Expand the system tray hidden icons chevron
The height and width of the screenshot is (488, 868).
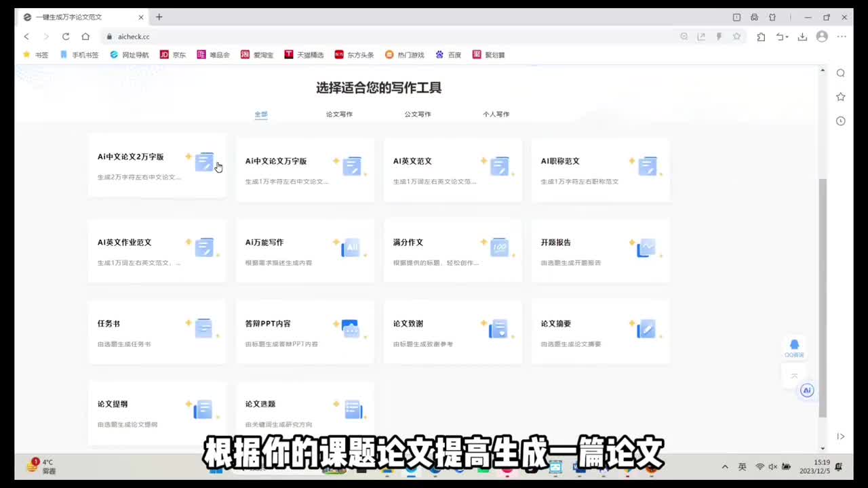click(x=725, y=467)
